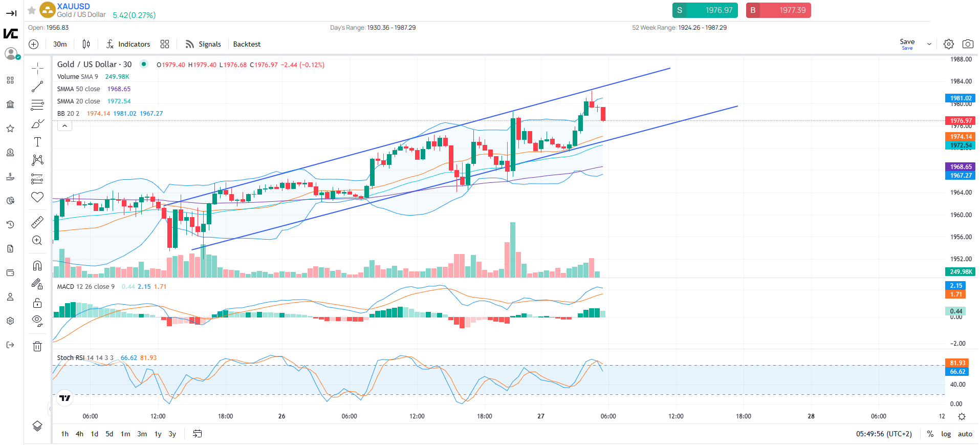Favorite XAUUSD using the star icon
980x445 pixels.
coord(32,10)
